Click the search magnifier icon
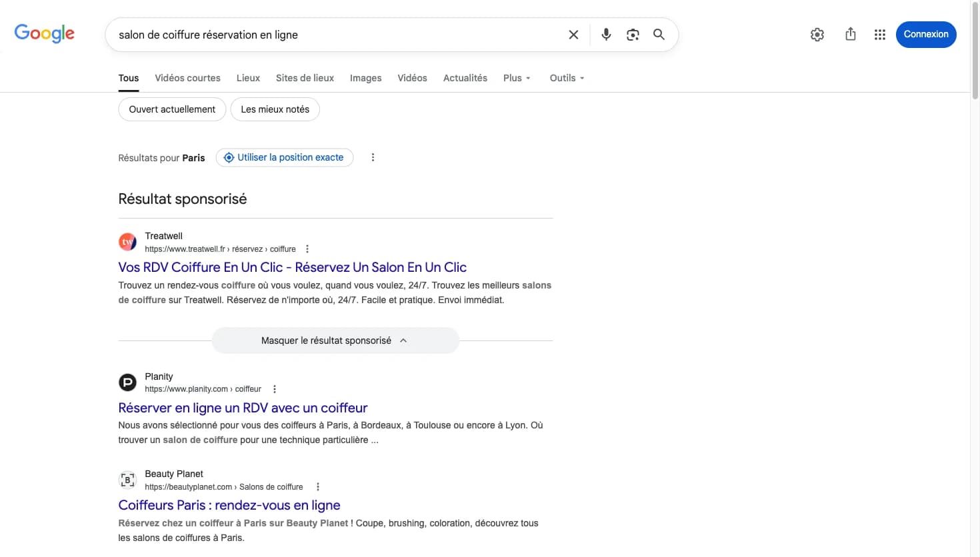Screen dimensions: 980x557 pos(659,34)
